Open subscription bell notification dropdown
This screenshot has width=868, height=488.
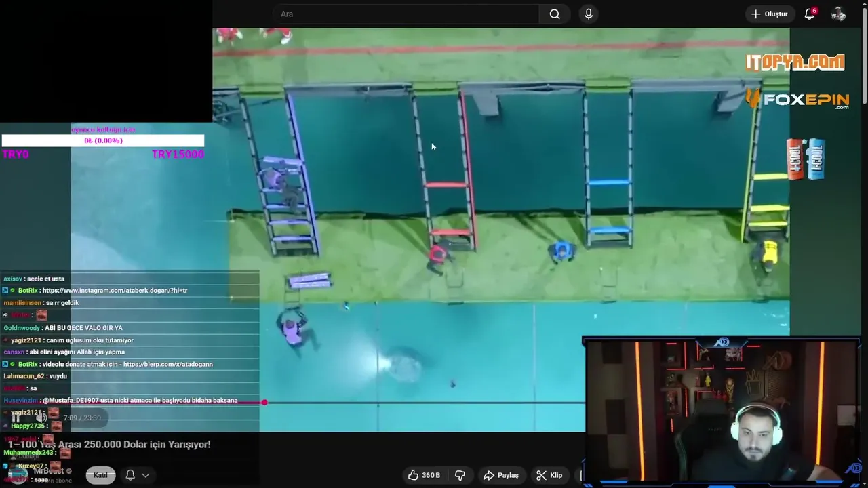136,475
